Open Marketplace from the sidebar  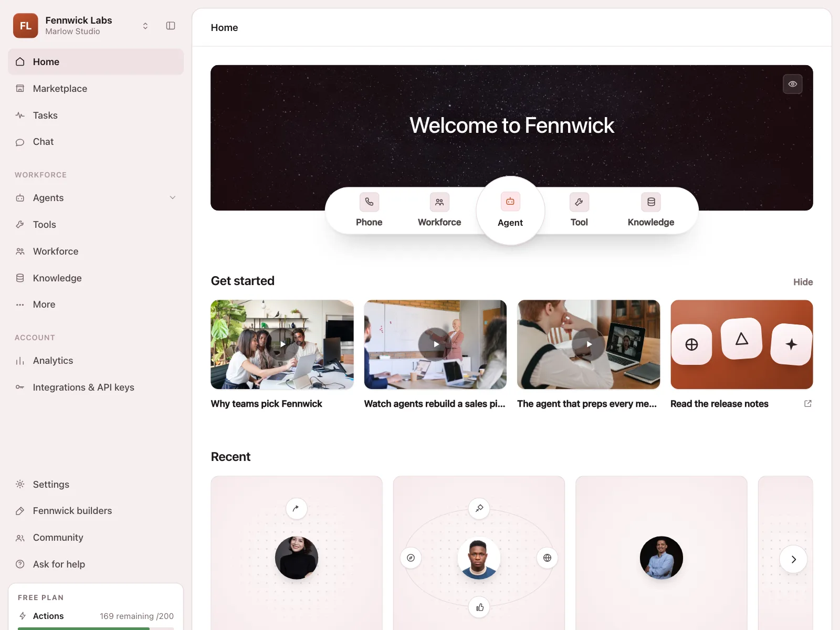coord(96,89)
